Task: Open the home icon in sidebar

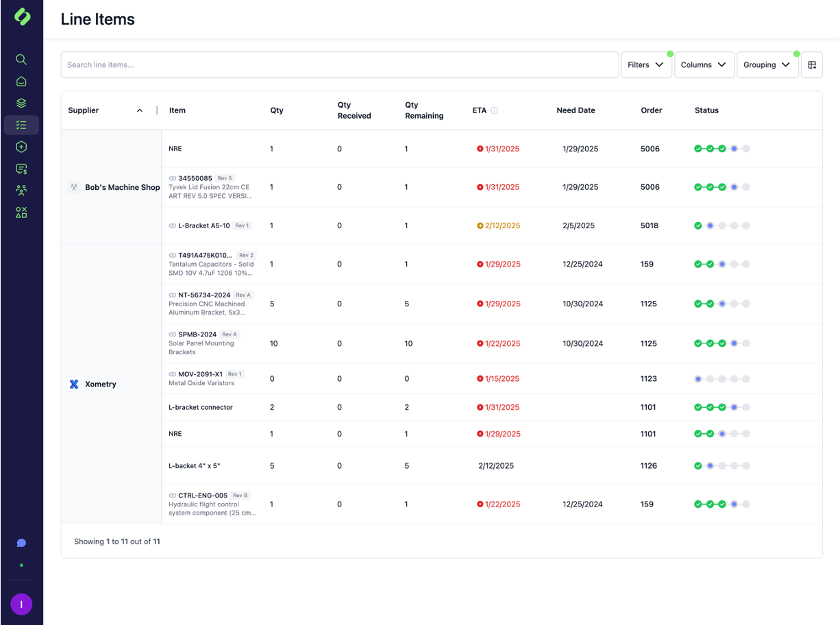Action: coord(21,82)
